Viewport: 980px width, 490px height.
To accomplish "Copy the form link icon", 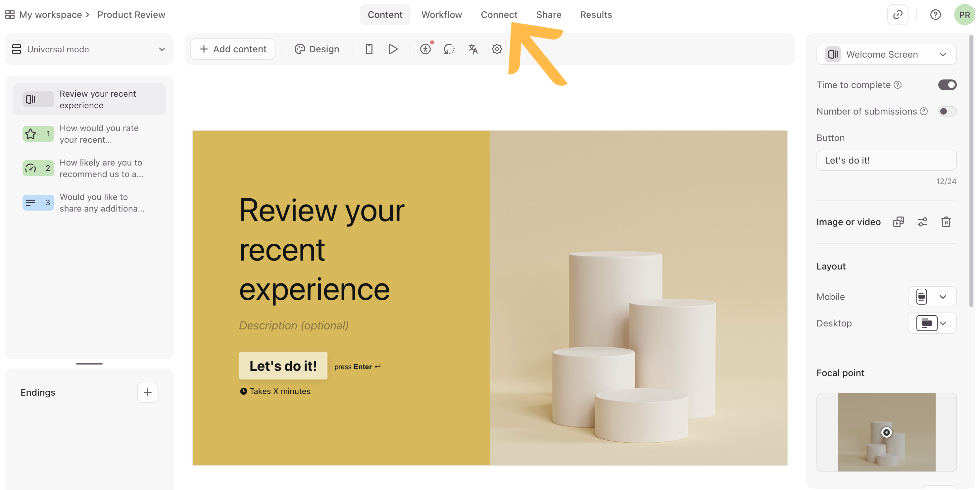I will coord(898,15).
